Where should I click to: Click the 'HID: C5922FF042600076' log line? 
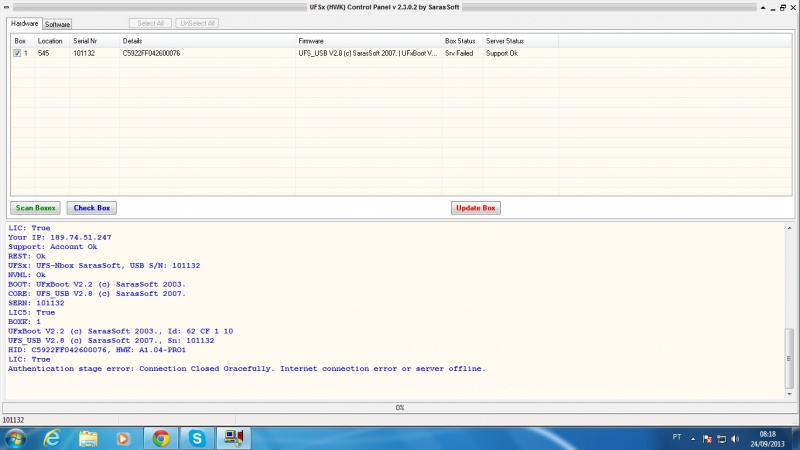coord(97,350)
